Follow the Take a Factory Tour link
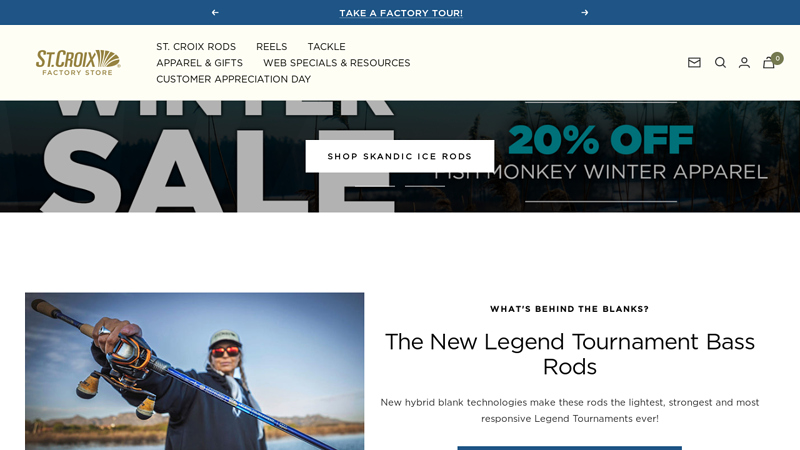Viewport: 800px width, 450px height. 401,13
